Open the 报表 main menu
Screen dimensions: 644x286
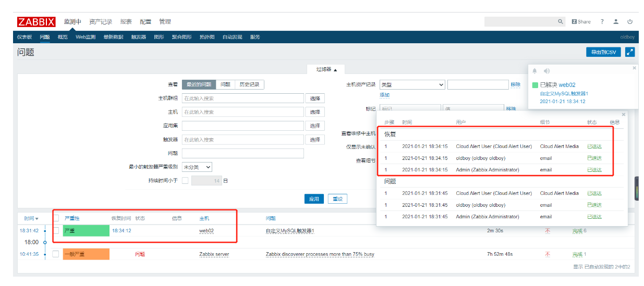click(x=126, y=22)
